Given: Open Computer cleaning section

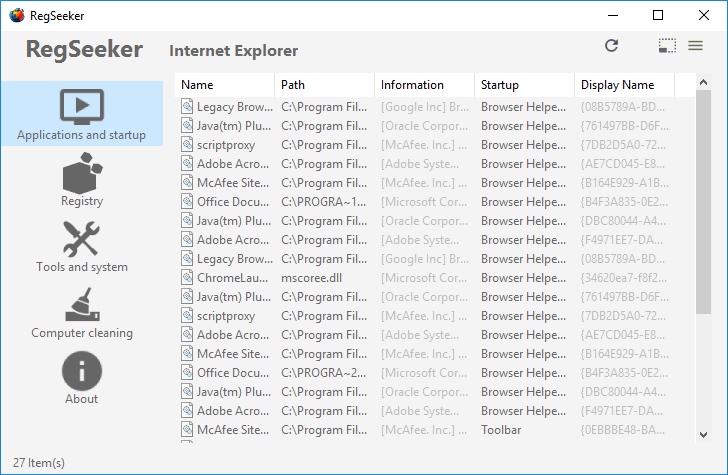Looking at the screenshot, I should [x=82, y=313].
